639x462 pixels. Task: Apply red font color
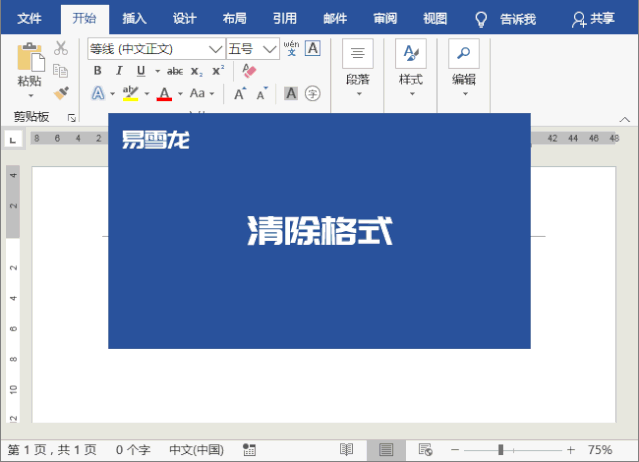164,94
